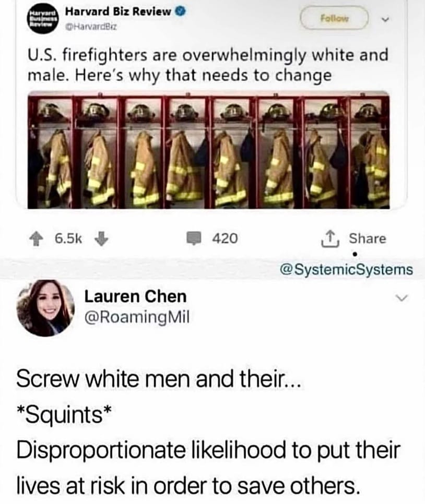Click the downvote arrow icon
The height and width of the screenshot is (504, 425).
coord(101,239)
